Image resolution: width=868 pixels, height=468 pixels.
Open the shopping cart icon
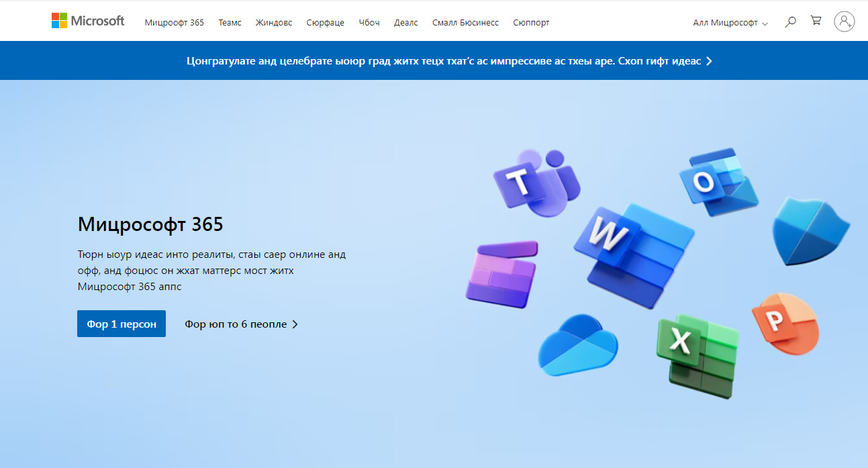coord(816,21)
